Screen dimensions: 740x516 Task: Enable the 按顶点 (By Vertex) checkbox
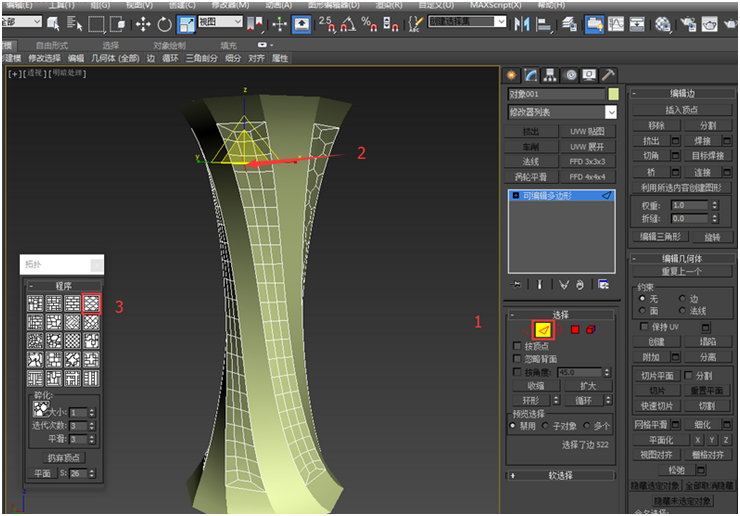click(517, 346)
